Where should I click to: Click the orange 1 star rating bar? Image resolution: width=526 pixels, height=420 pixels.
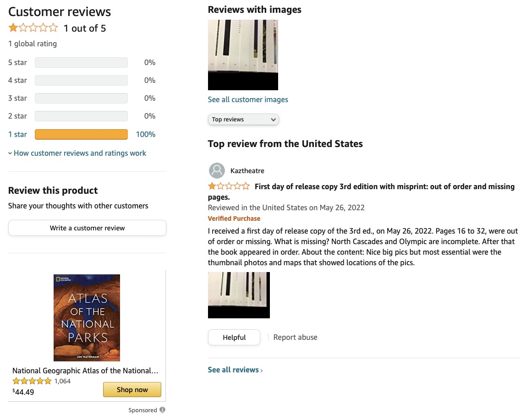pyautogui.click(x=81, y=135)
